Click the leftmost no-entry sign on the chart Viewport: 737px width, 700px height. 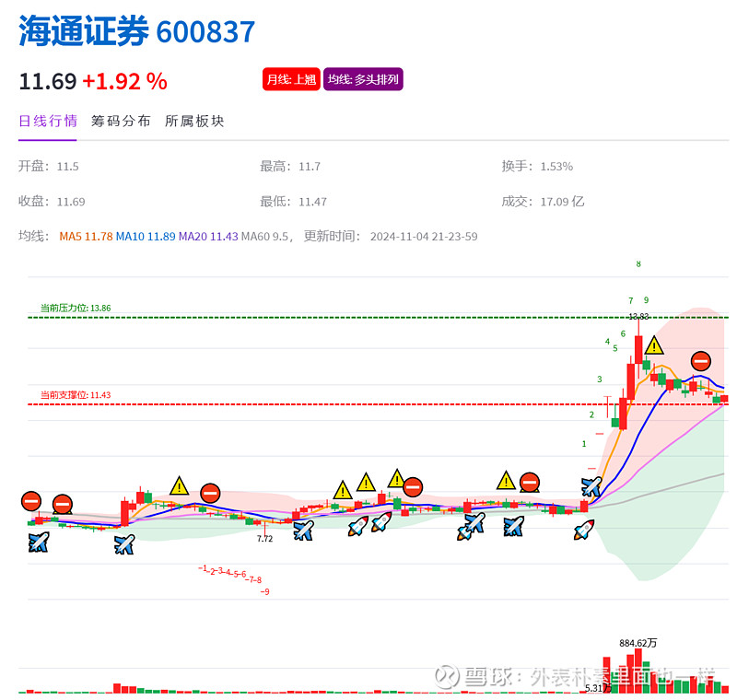(31, 501)
